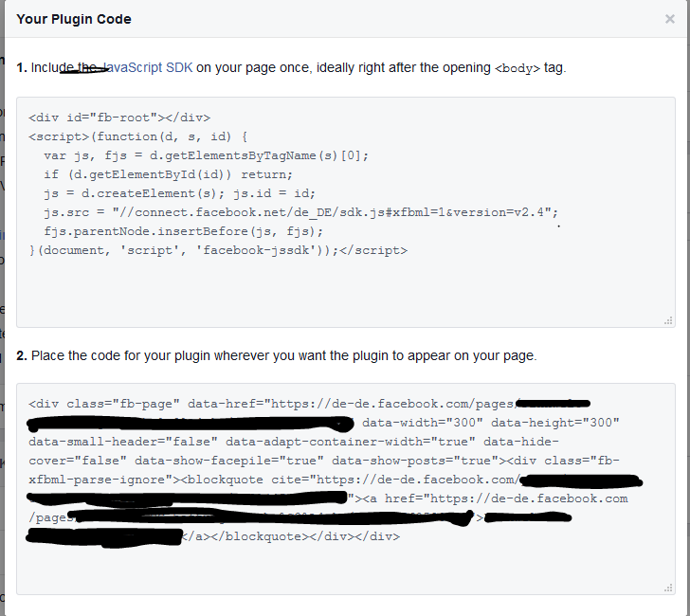Click the data-width="300" attribute text

(423, 423)
